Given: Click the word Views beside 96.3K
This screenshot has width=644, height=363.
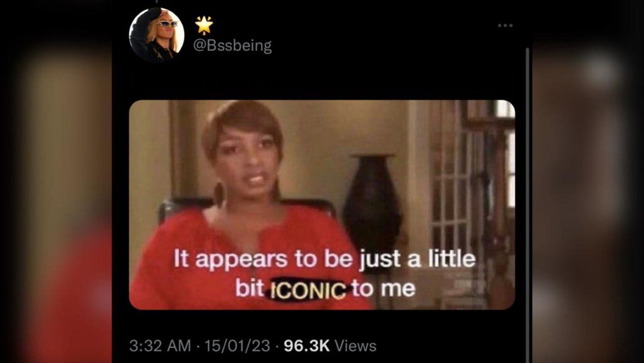Looking at the screenshot, I should 356,346.
